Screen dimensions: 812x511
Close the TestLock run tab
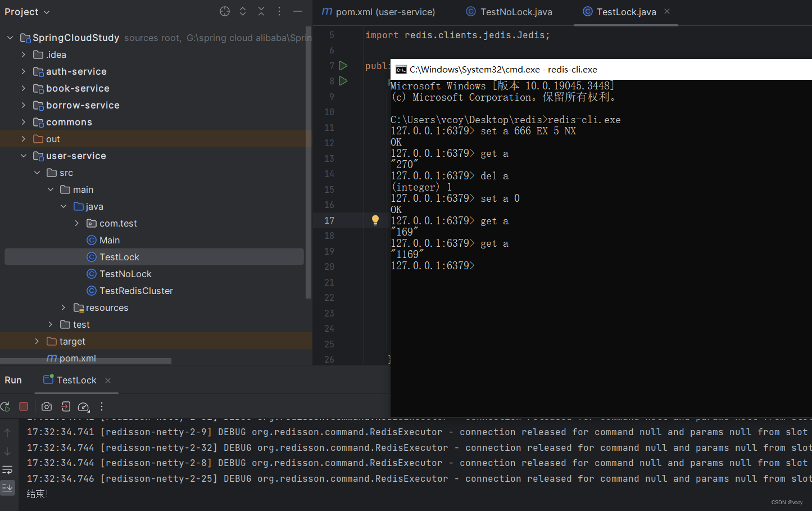(108, 381)
